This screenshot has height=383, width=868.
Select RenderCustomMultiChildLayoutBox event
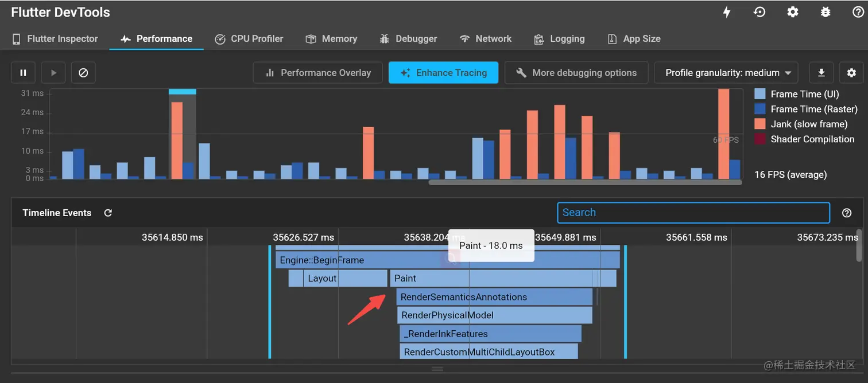(x=489, y=351)
